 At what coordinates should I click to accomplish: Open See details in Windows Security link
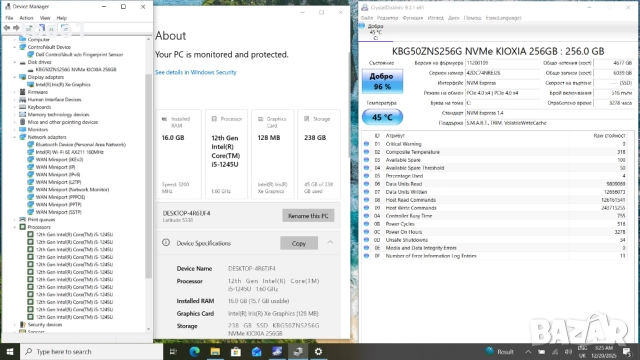pyautogui.click(x=196, y=72)
